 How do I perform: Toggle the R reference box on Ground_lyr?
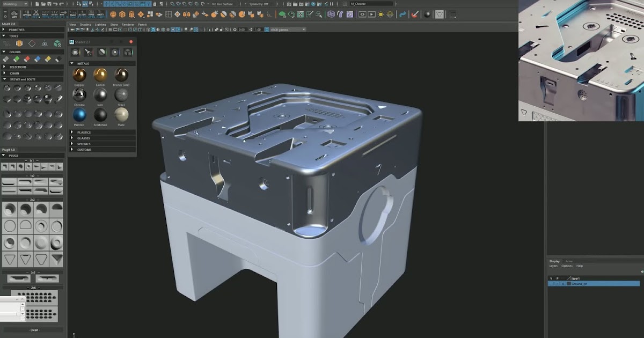[x=563, y=283]
